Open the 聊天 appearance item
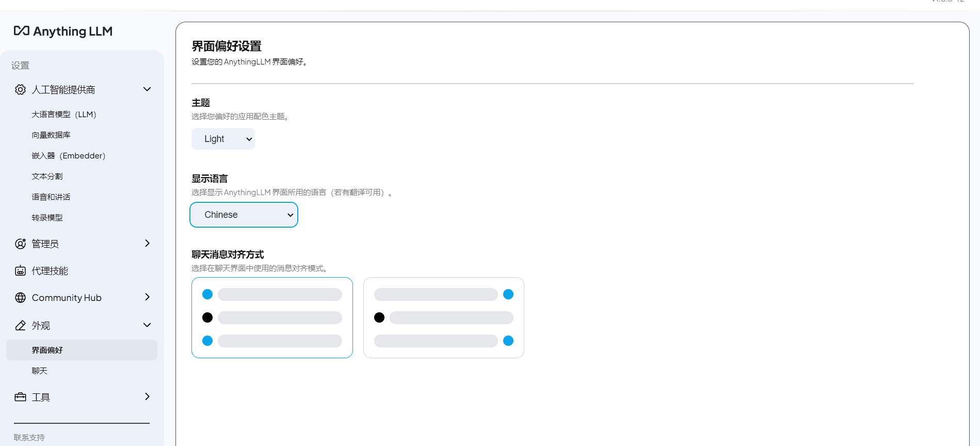 39,371
